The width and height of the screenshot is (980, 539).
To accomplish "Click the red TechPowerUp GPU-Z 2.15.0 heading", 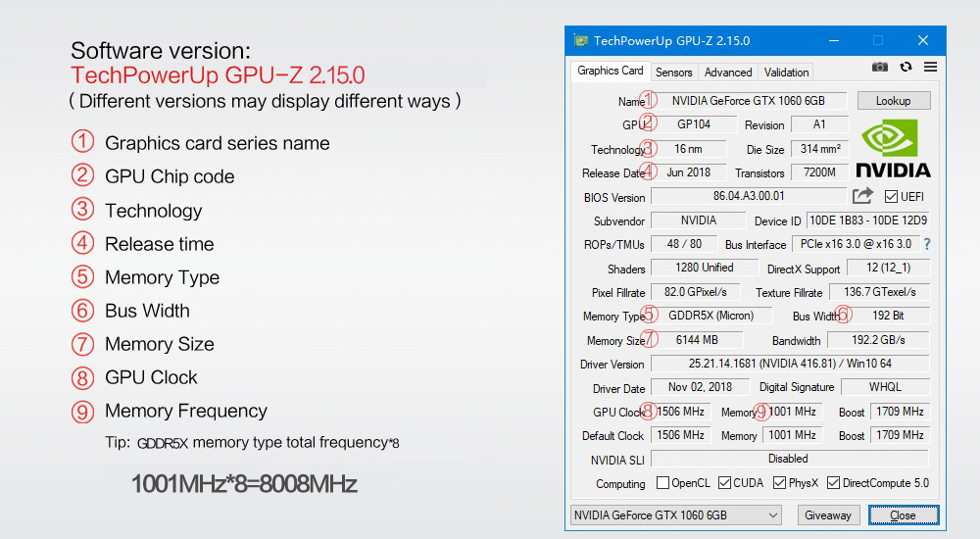I will click(218, 75).
